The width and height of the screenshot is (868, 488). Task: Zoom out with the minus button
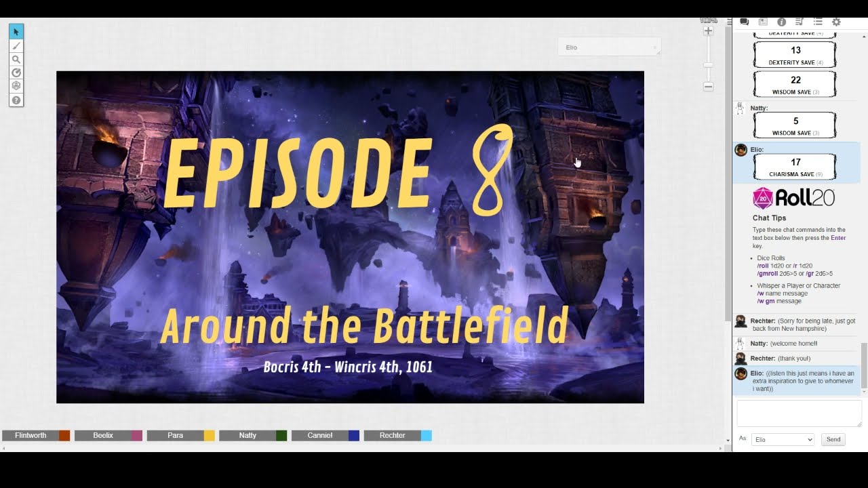tap(708, 87)
